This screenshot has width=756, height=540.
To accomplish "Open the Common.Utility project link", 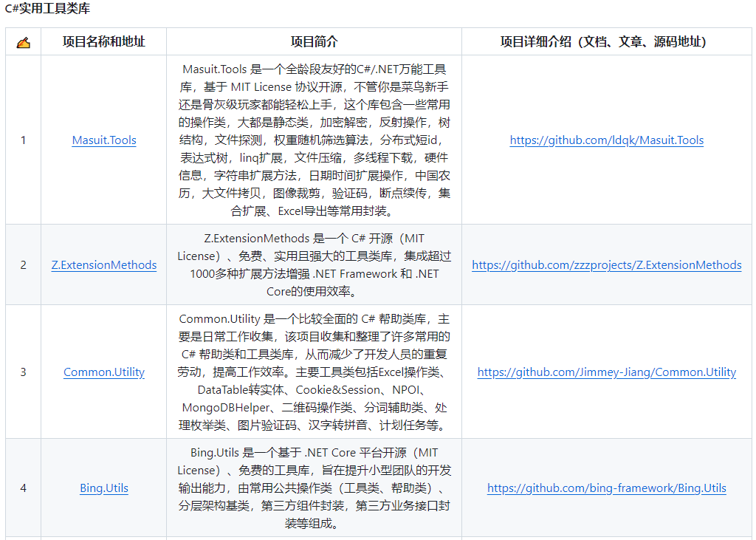I will click(104, 372).
